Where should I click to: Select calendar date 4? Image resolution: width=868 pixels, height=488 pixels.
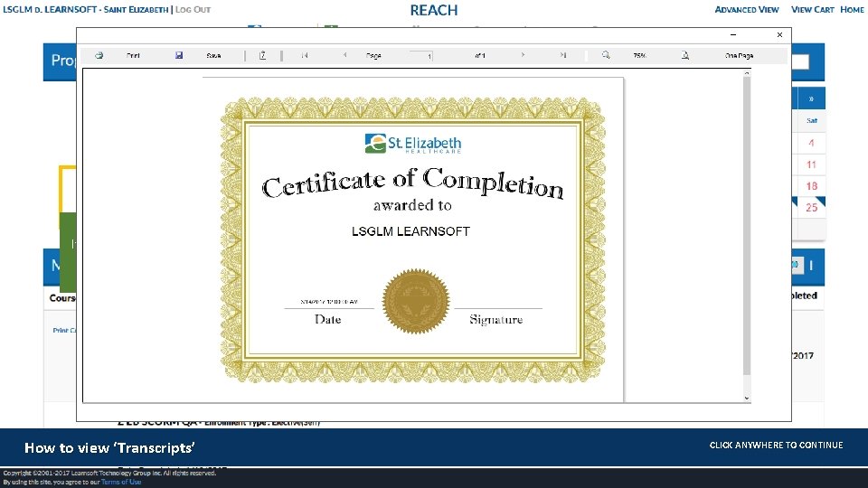click(x=811, y=144)
